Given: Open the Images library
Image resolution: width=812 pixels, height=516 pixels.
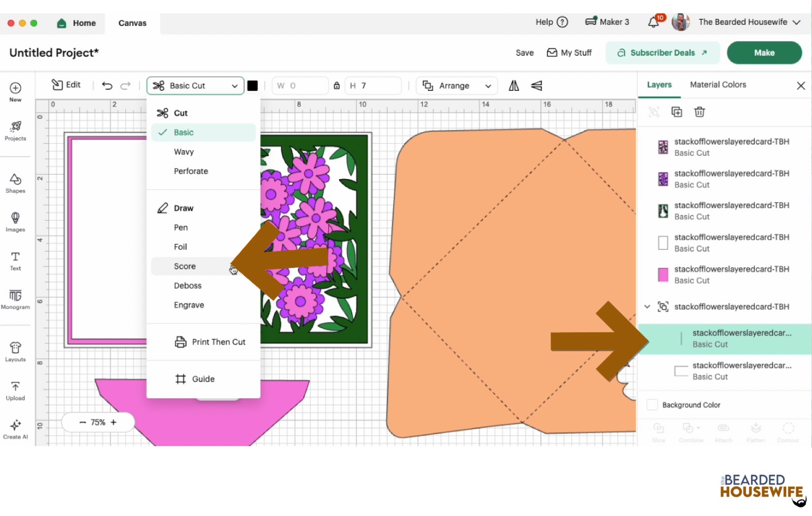Looking at the screenshot, I should 15,222.
